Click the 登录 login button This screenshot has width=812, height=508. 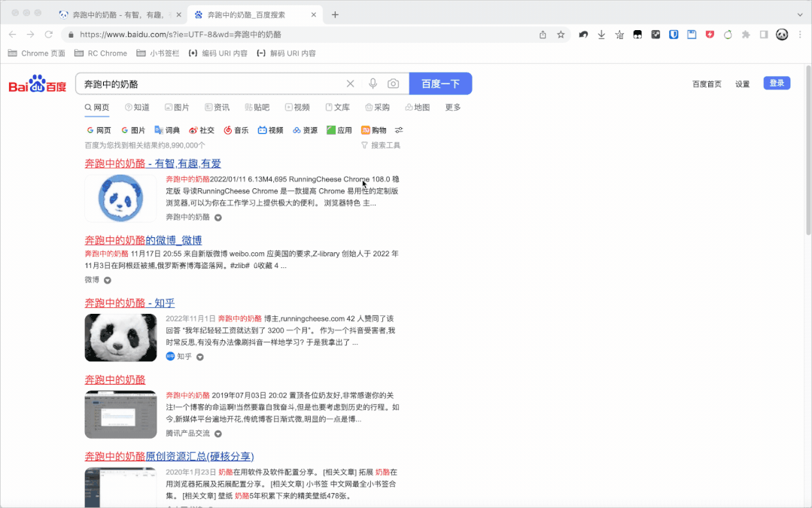[x=777, y=84]
